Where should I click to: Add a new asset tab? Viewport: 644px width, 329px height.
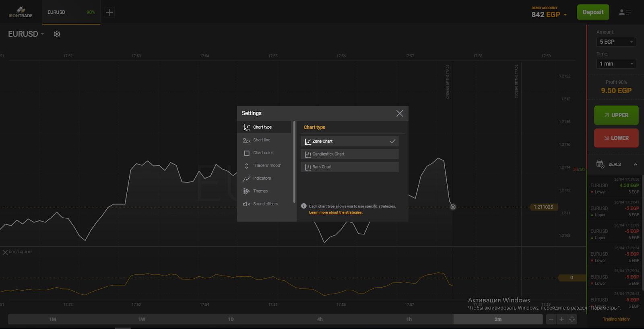[109, 12]
